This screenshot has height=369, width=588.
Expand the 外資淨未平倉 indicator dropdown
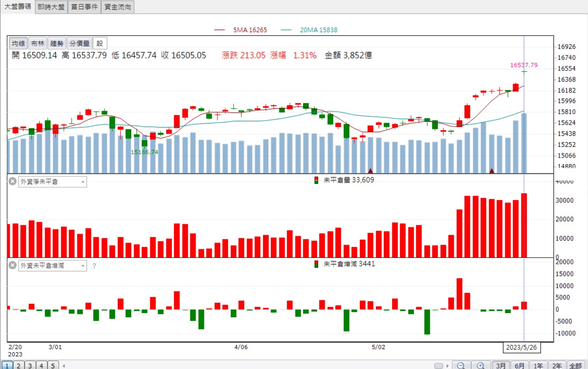[82, 182]
